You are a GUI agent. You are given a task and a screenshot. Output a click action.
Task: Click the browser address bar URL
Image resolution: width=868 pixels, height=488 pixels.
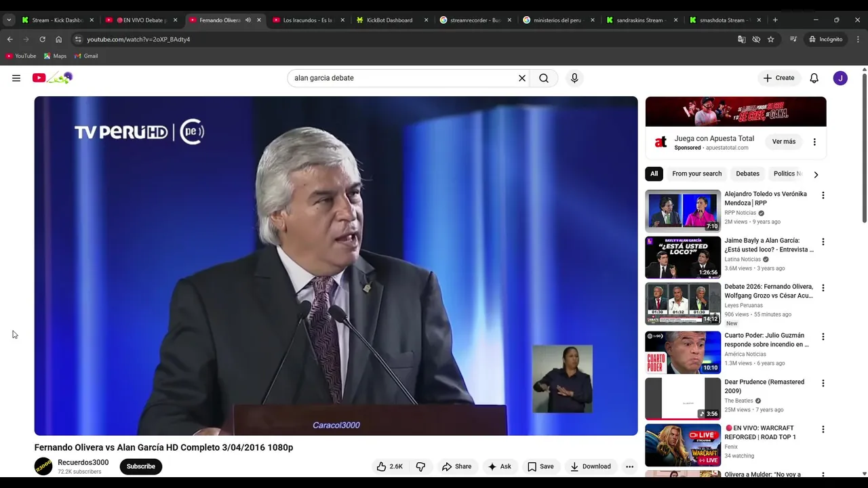[138, 39]
